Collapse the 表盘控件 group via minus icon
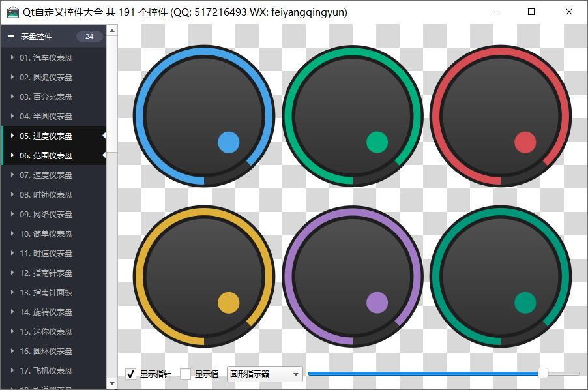Viewport: 588px width, 390px height. pos(10,37)
